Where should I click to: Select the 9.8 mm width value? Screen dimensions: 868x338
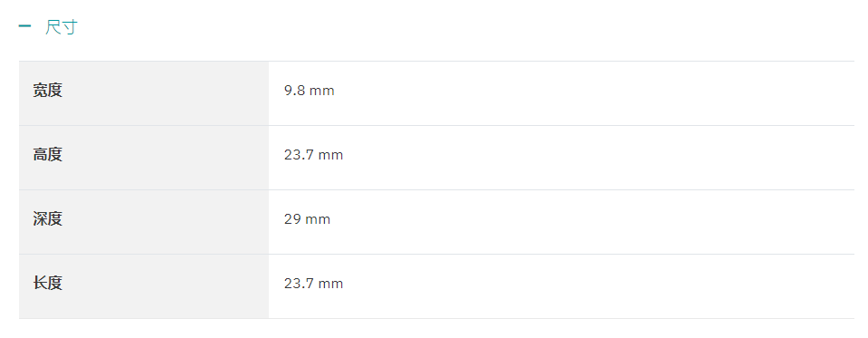coord(310,91)
